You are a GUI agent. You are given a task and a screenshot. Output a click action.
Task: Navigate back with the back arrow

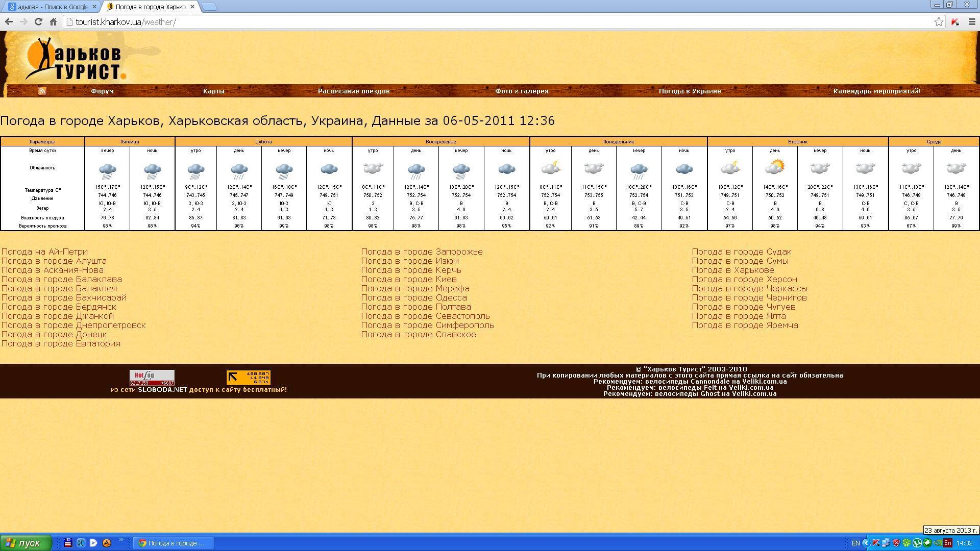(x=9, y=22)
